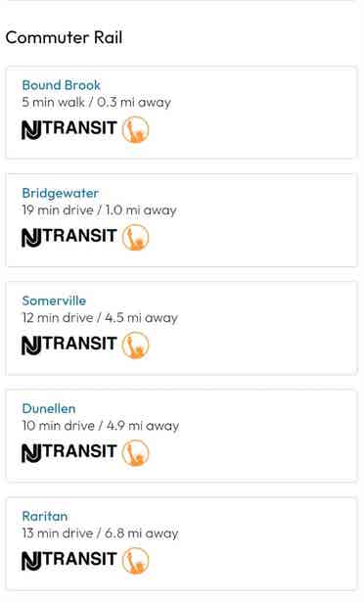This screenshot has width=364, height=602.
Task: Click the NJ Transit logo under Bound Brook
Action: 69,129
